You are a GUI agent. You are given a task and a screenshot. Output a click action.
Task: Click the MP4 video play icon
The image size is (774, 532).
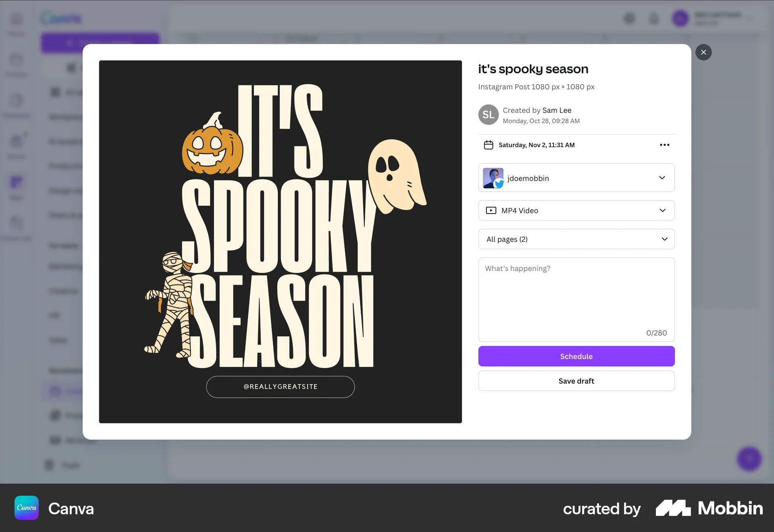(x=490, y=210)
